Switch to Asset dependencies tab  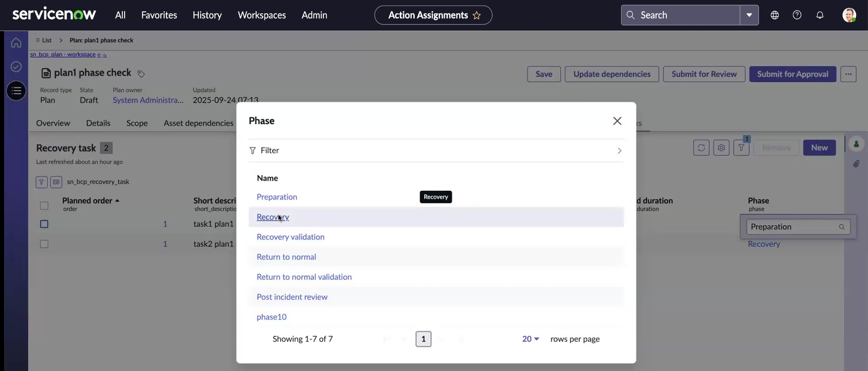point(198,123)
